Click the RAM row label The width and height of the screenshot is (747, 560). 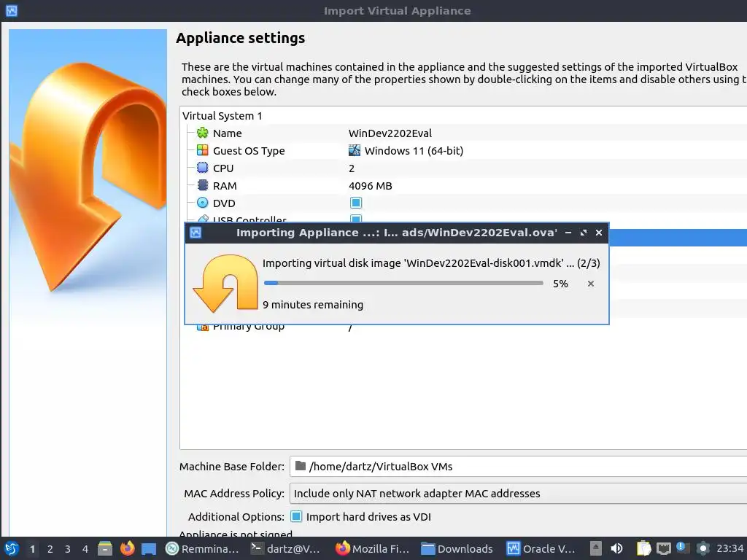coord(225,186)
